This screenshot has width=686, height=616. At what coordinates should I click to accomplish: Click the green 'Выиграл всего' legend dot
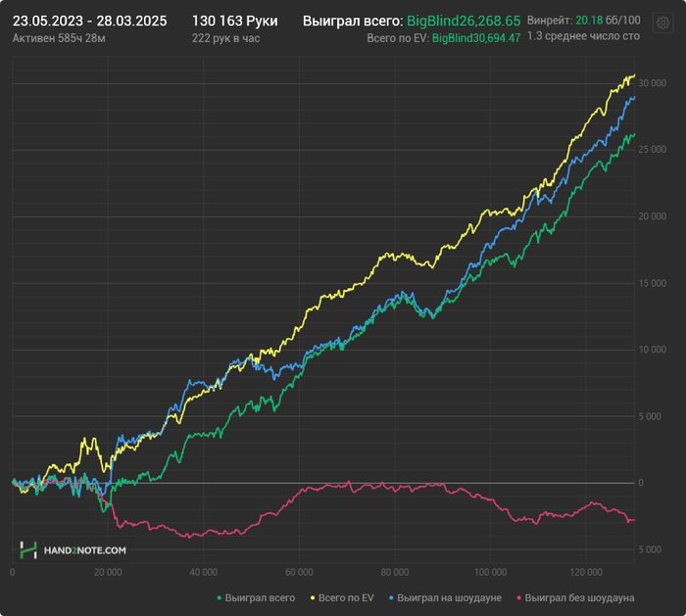220,597
